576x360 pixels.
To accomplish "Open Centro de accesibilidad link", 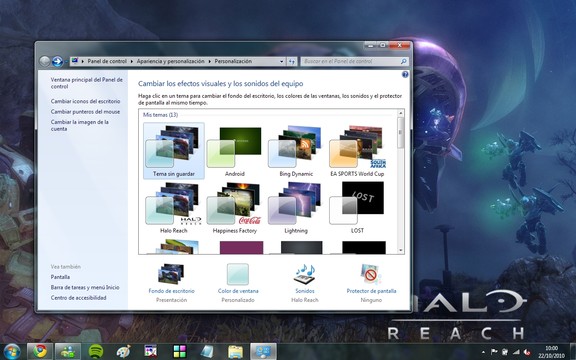I will click(78, 298).
